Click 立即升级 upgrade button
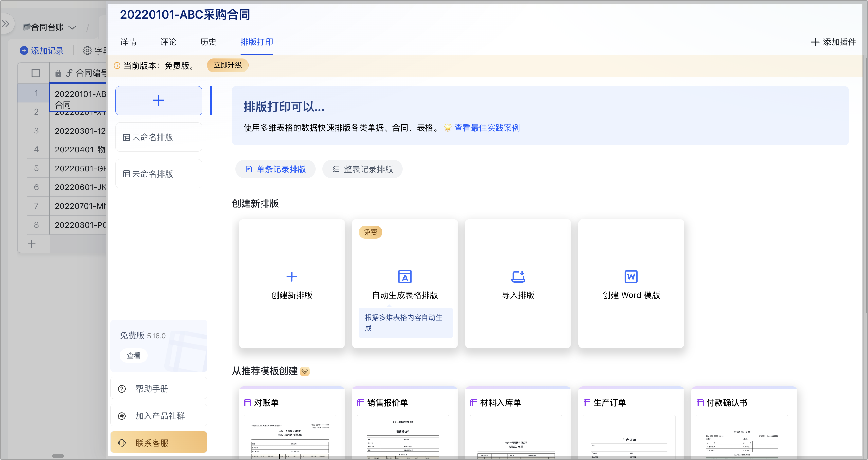This screenshot has width=868, height=460. pos(228,65)
